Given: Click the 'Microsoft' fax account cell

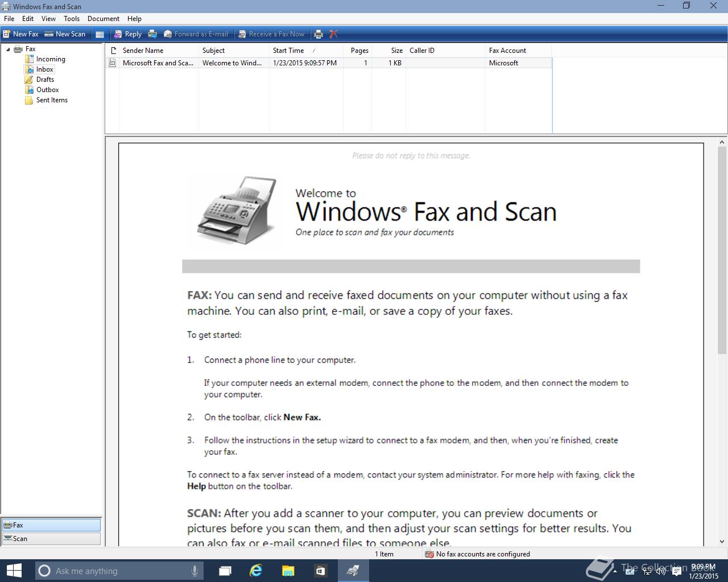Looking at the screenshot, I should coord(503,63).
